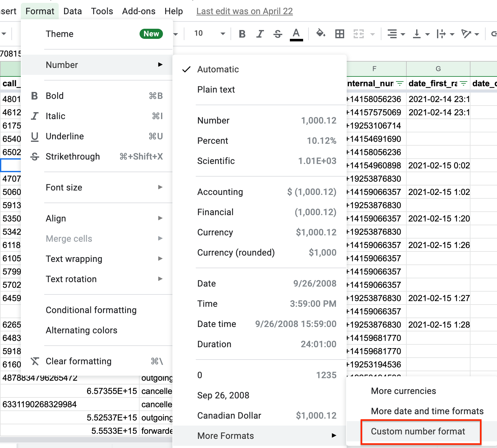Select Date format 9/26/2008
This screenshot has width=497, height=448.
tap(260, 283)
